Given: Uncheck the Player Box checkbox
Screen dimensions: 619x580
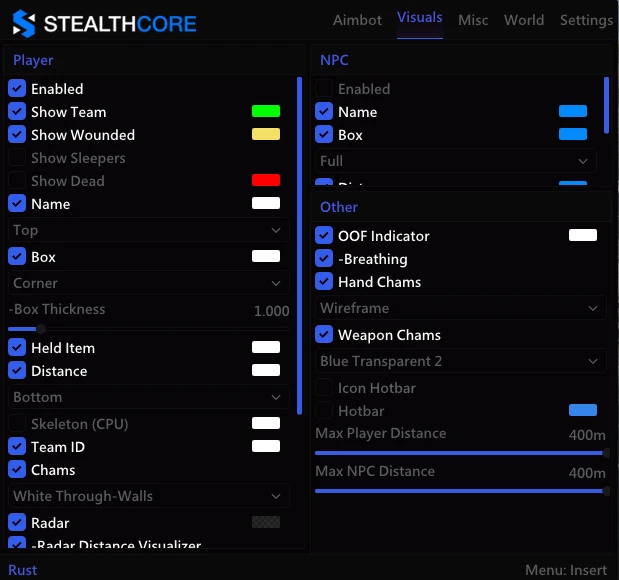Looking at the screenshot, I should tap(17, 256).
